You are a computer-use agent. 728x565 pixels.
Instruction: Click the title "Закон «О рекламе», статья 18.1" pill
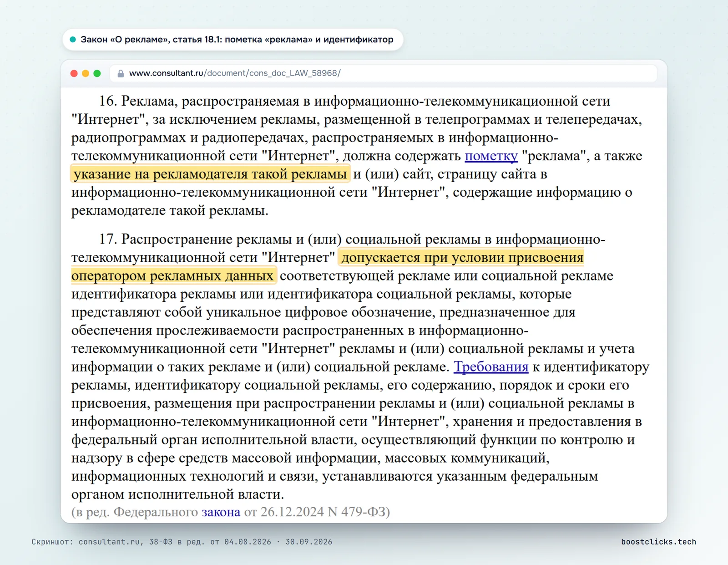tap(233, 40)
